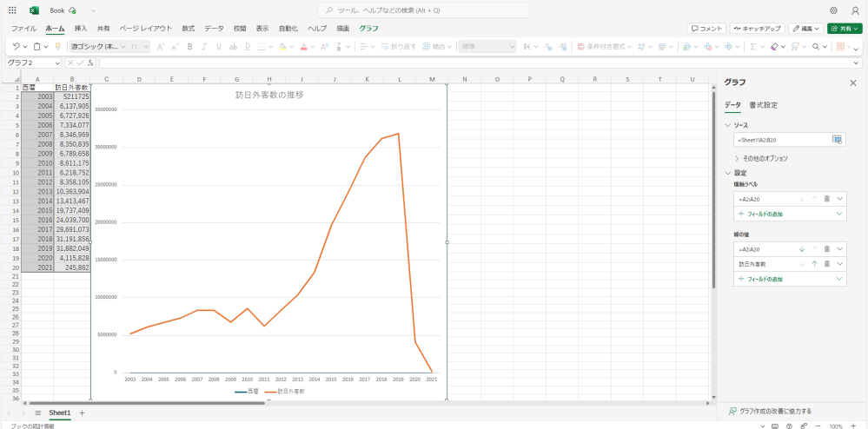
Task: Click the undo icon in the ribbon
Action: (x=15, y=46)
